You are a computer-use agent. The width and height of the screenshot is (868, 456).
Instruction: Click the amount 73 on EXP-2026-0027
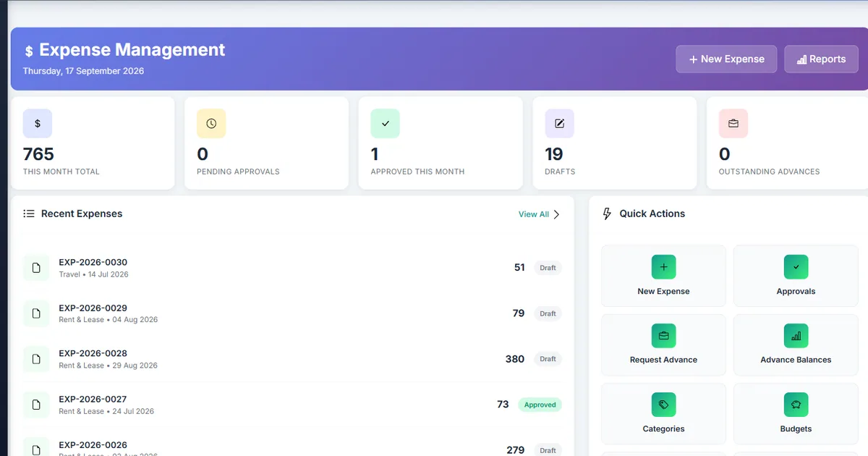503,405
